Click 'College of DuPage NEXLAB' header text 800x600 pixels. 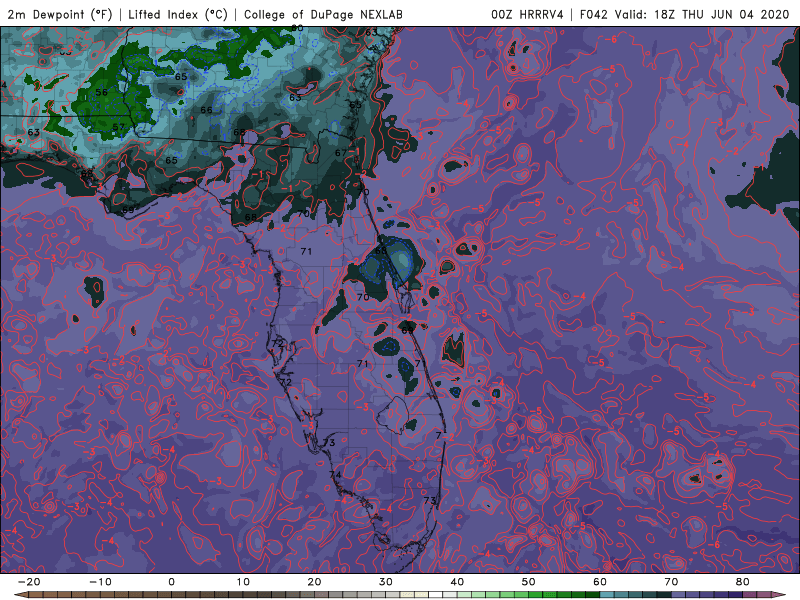coord(323,14)
